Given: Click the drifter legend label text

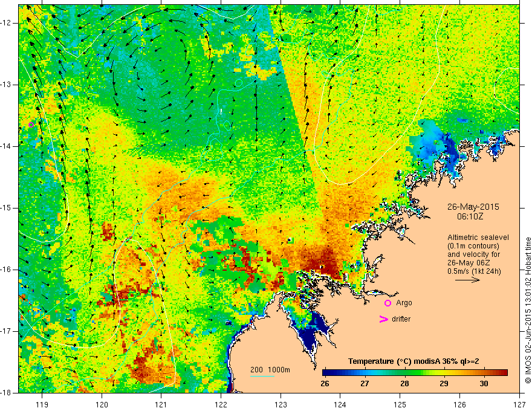Looking at the screenshot, I should pyautogui.click(x=401, y=319).
